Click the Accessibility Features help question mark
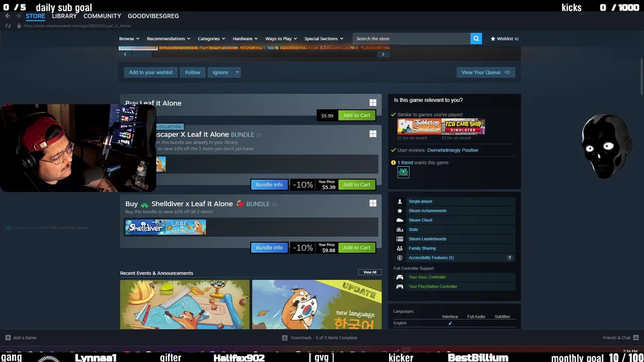The width and height of the screenshot is (644, 362). pyautogui.click(x=509, y=258)
